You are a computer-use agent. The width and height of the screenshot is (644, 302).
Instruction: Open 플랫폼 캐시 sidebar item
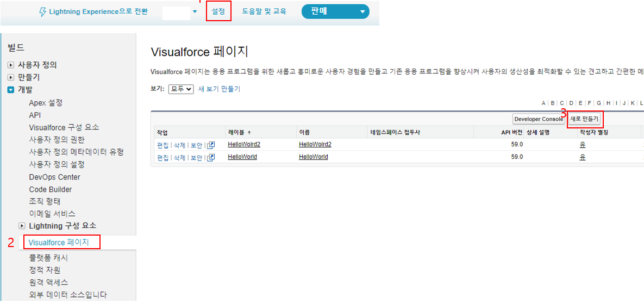[48, 258]
